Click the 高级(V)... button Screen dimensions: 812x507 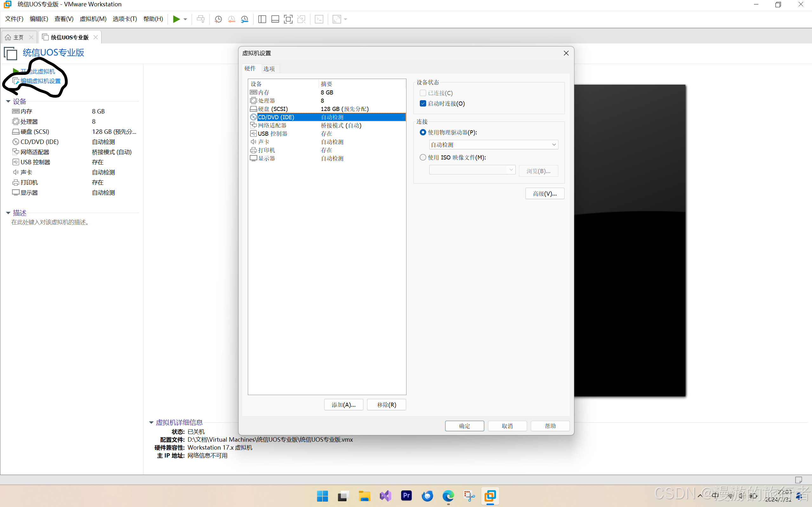(545, 193)
